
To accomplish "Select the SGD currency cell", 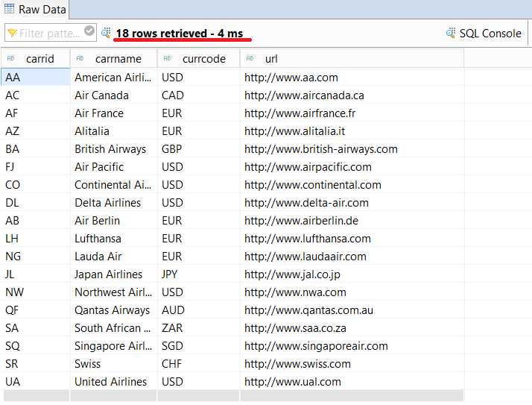I will (198, 345).
